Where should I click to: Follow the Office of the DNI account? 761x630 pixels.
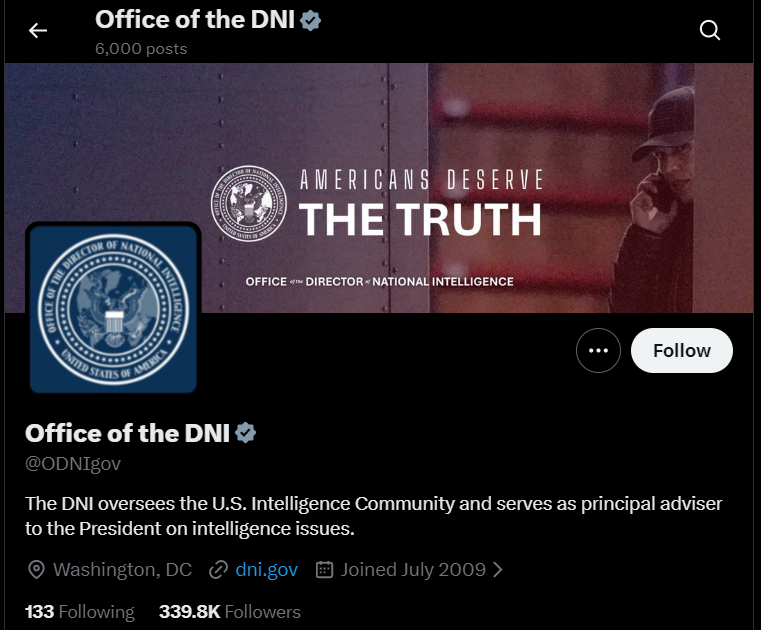[x=681, y=351]
